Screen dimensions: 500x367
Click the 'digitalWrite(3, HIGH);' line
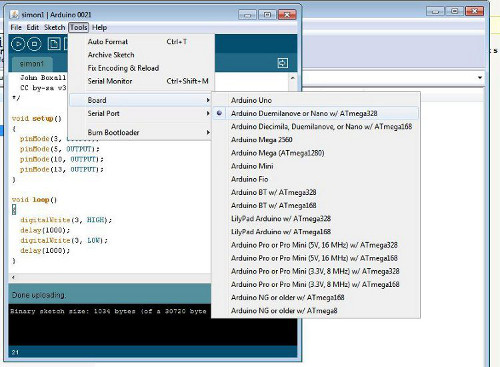coord(66,220)
